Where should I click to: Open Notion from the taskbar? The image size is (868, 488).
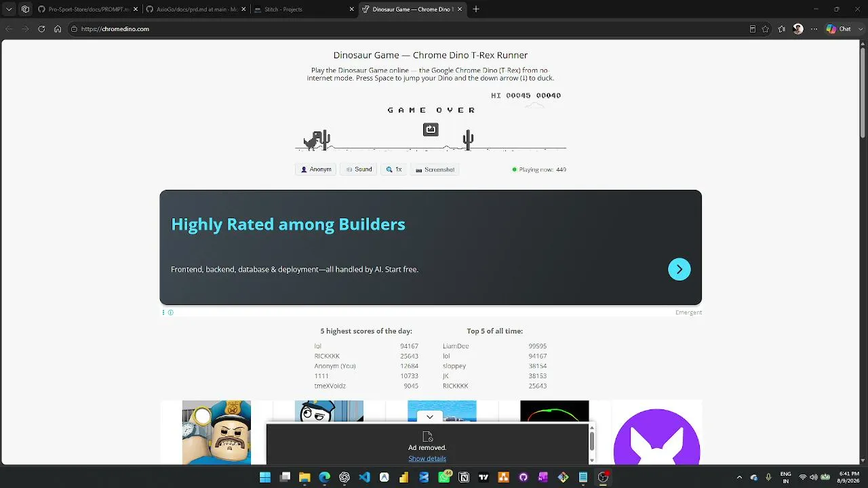coord(464,477)
